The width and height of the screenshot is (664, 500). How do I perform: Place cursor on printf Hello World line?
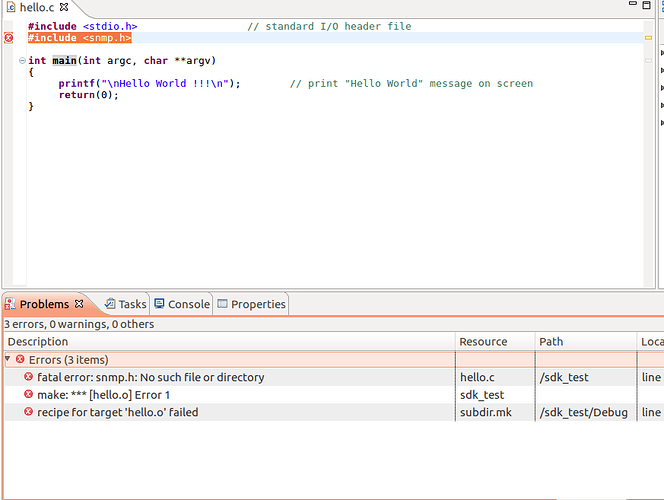pyautogui.click(x=149, y=83)
